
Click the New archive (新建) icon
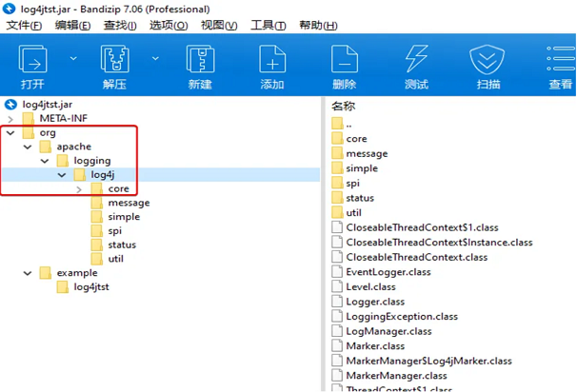pyautogui.click(x=200, y=63)
